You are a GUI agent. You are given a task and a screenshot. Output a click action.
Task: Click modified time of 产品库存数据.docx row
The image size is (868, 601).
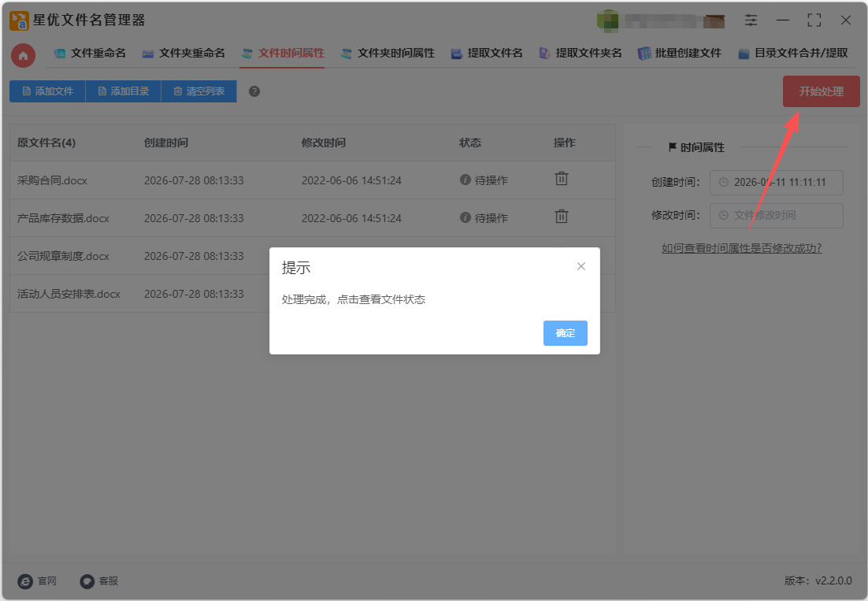click(x=351, y=218)
